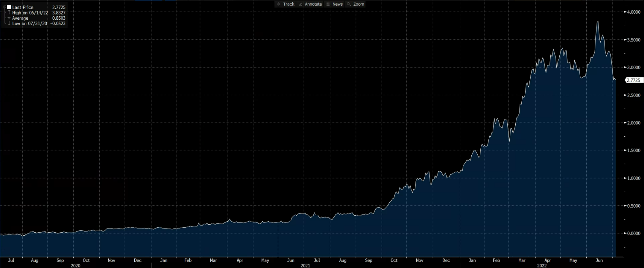
Task: Open the Annotate pencil tool
Action: click(x=310, y=4)
